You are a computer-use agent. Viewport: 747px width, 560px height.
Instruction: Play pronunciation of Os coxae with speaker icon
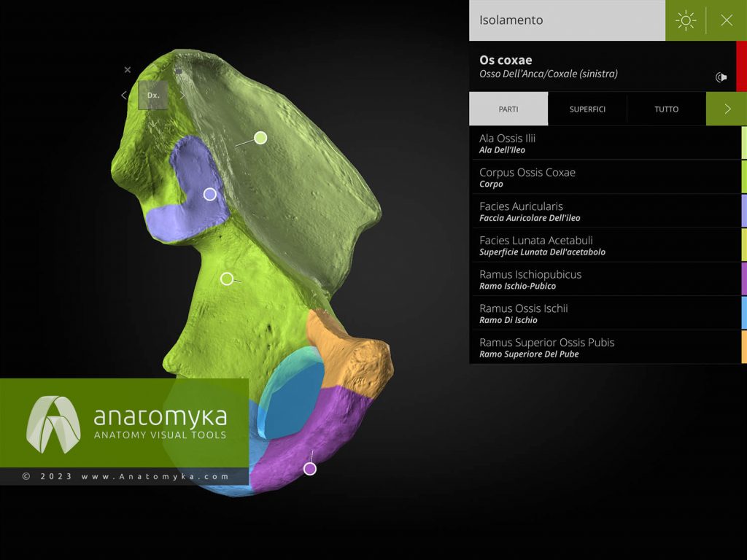(721, 76)
